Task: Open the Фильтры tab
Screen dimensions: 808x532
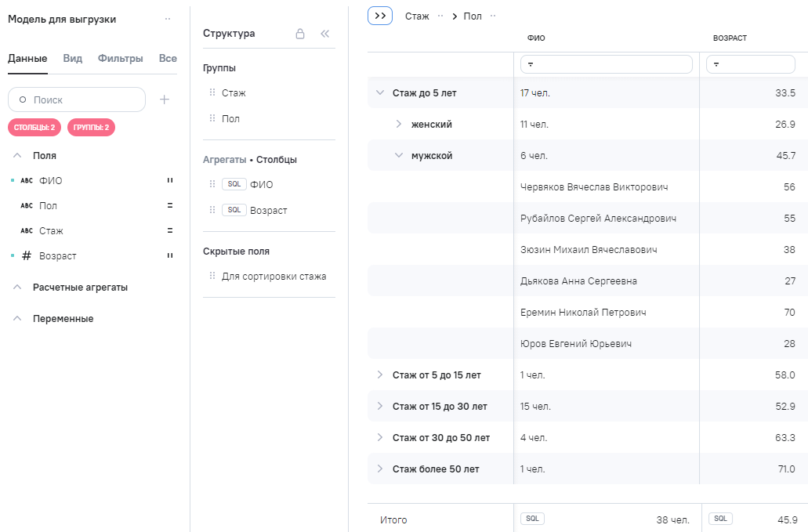Action: [x=120, y=58]
